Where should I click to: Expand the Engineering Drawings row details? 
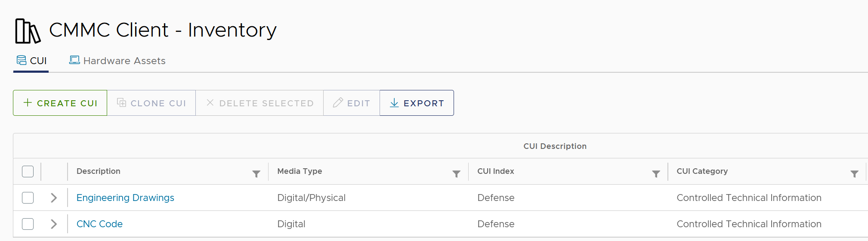(x=54, y=198)
